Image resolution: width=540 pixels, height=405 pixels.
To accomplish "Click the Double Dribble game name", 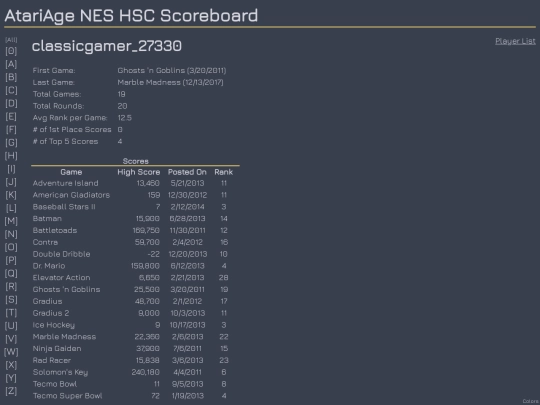I will tap(61, 254).
